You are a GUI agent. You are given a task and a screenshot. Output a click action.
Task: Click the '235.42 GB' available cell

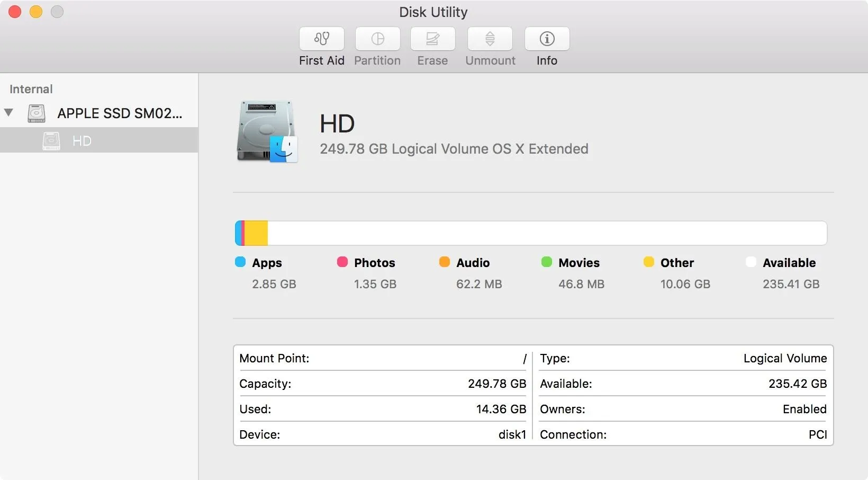coord(798,384)
